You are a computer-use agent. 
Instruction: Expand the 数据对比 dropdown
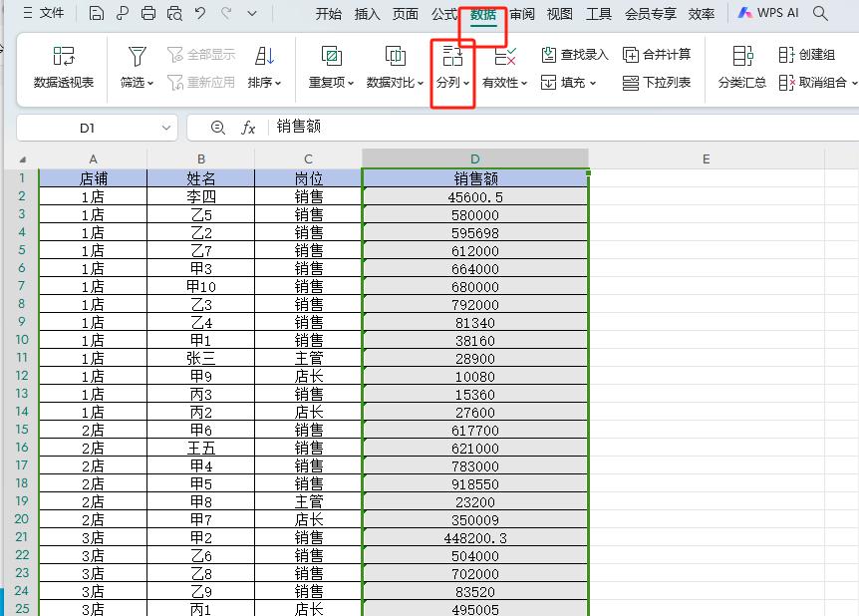pyautogui.click(x=421, y=84)
